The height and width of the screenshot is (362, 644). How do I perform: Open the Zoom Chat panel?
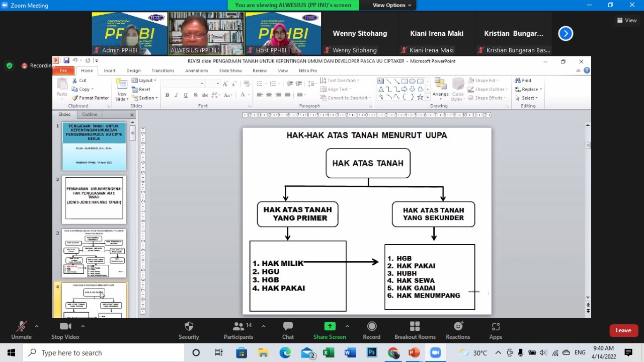[288, 330]
